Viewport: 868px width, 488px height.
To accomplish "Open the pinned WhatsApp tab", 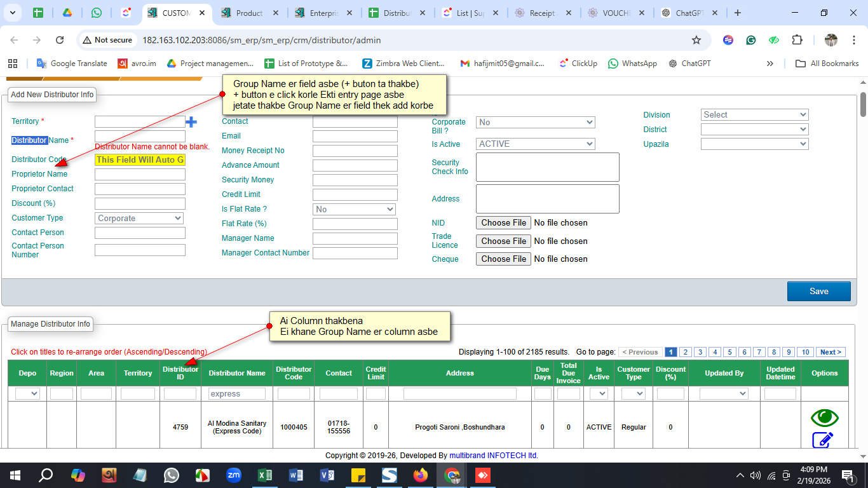I will point(97,13).
